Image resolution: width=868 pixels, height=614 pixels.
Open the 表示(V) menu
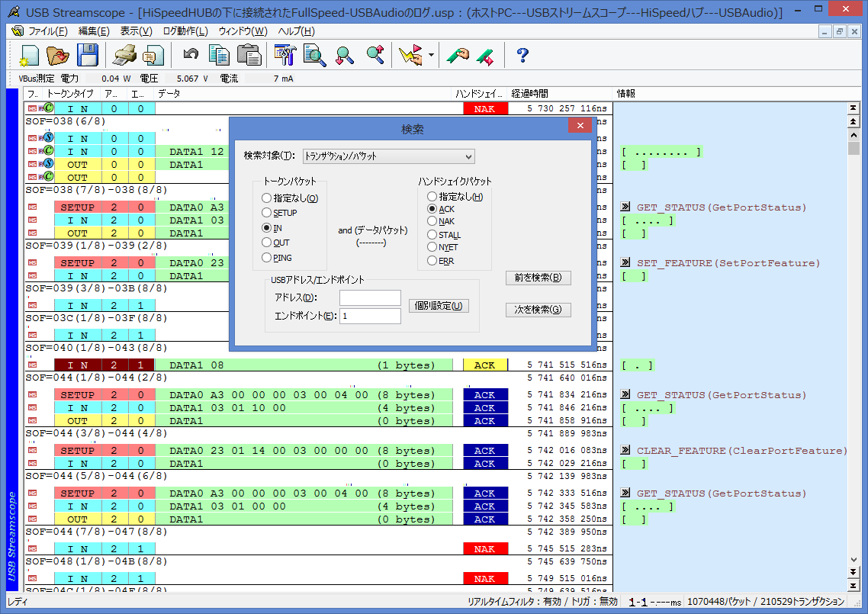coord(137,31)
